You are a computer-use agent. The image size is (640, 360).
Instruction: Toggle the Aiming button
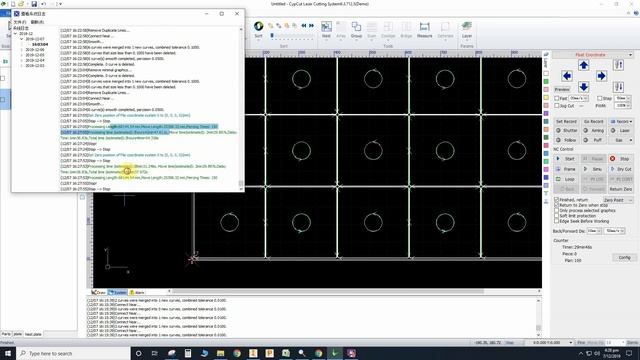tap(593, 131)
